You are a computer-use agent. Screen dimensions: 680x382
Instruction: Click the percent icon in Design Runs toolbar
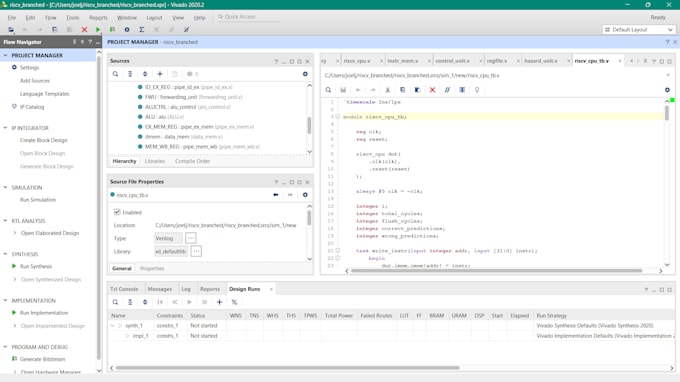coord(234,302)
